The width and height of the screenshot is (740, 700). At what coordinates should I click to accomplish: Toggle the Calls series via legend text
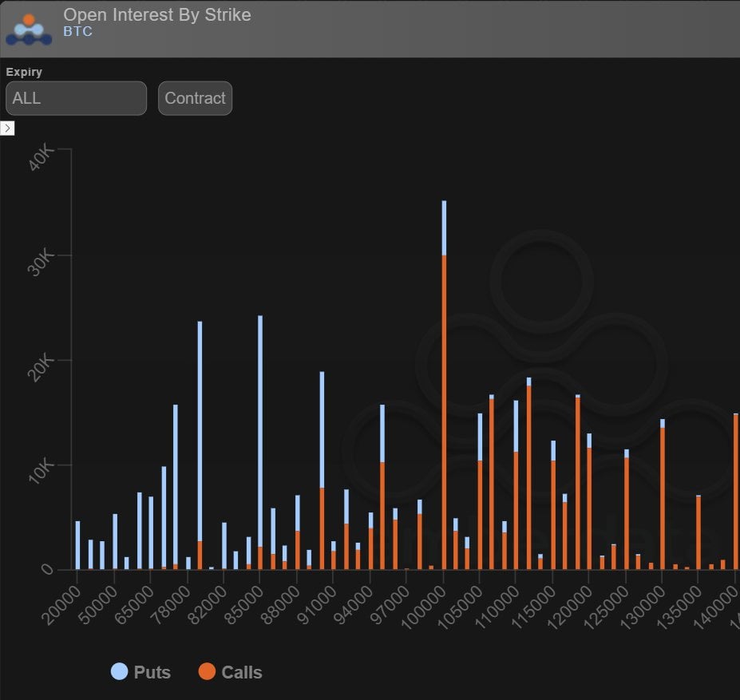[241, 672]
